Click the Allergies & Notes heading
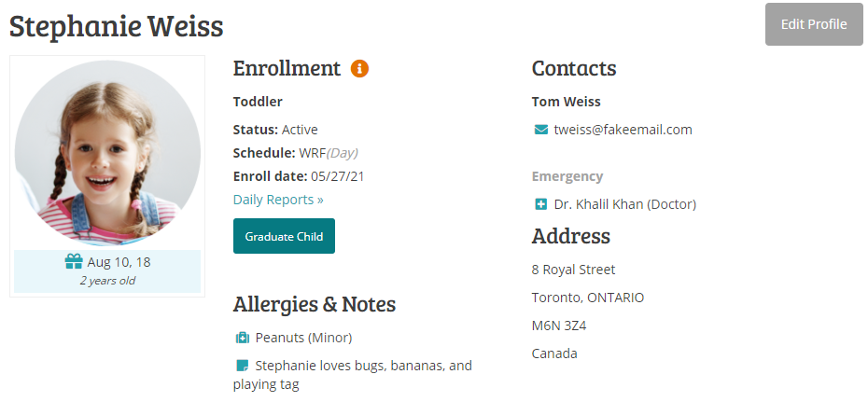 click(315, 304)
